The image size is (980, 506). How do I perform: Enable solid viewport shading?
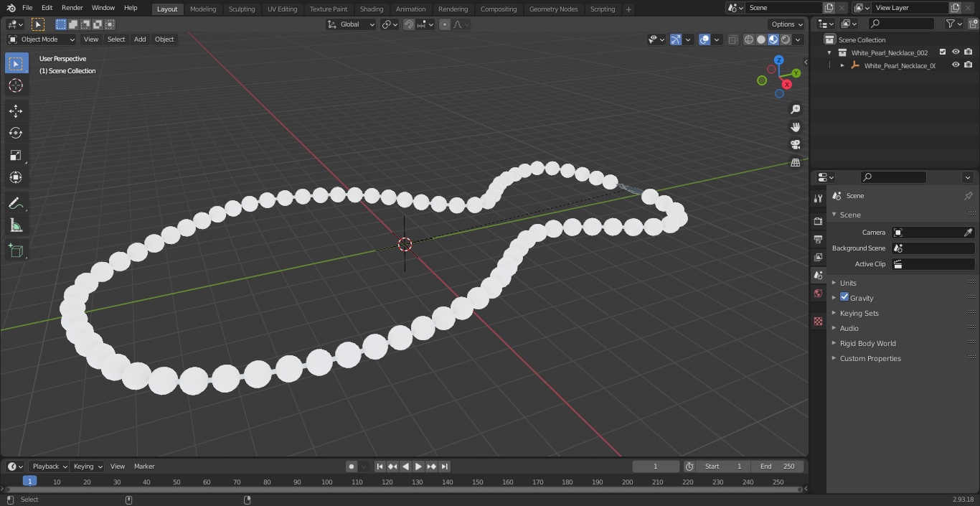click(761, 39)
